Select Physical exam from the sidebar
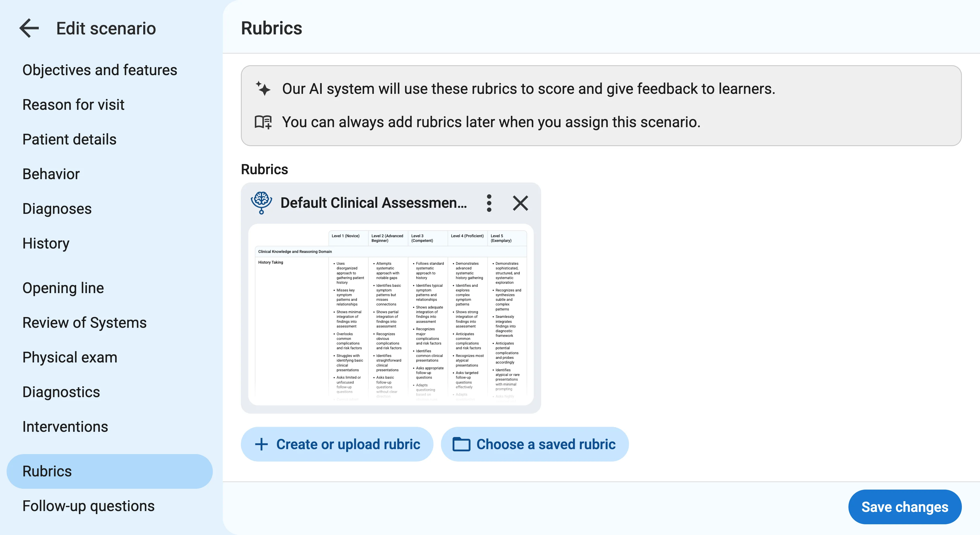The image size is (980, 535). (x=70, y=357)
